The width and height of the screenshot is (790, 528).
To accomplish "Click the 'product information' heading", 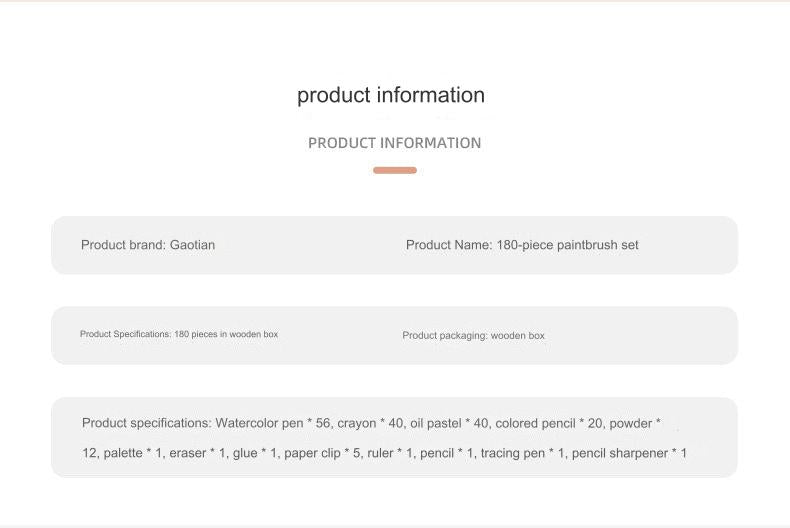I will [x=391, y=95].
